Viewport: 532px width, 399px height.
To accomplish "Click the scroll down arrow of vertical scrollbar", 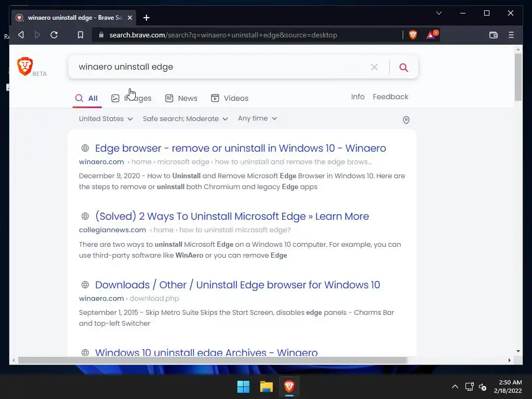I will tap(518, 352).
